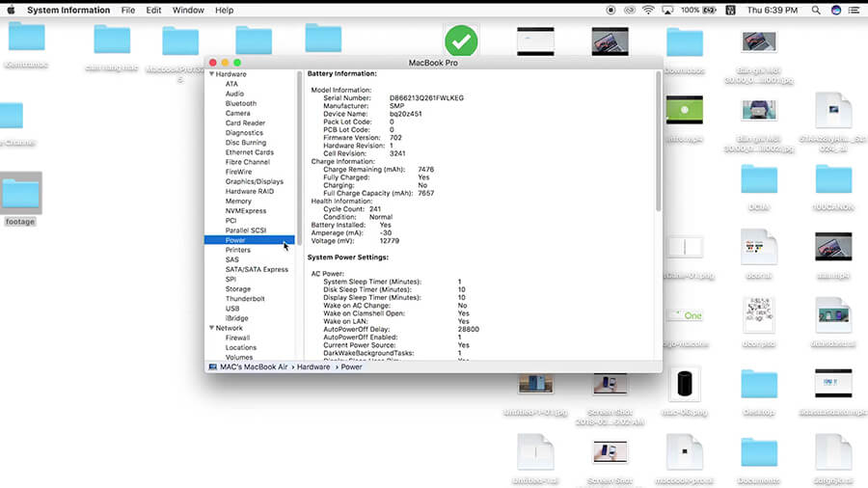Select Graphics/Displays in sidebar

coord(254,181)
